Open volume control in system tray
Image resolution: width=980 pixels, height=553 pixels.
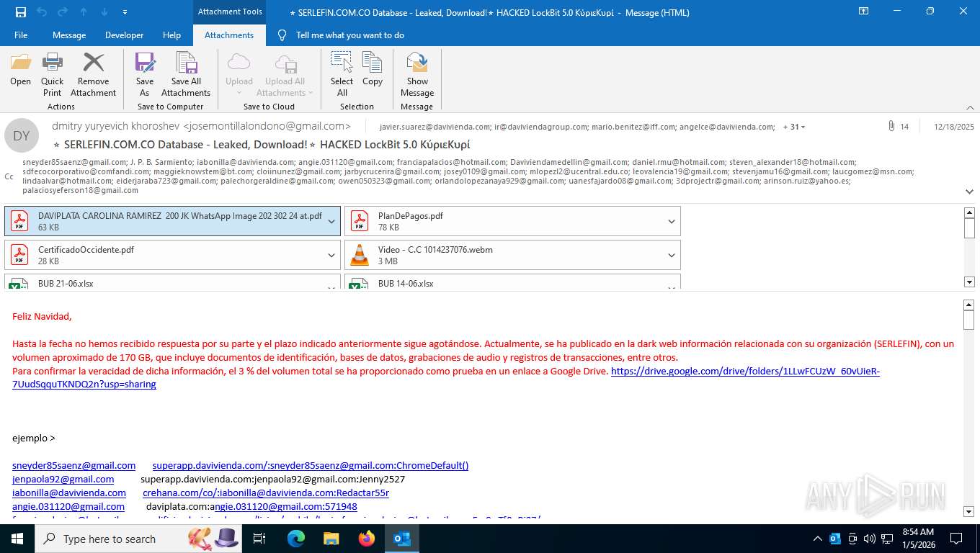tap(870, 539)
